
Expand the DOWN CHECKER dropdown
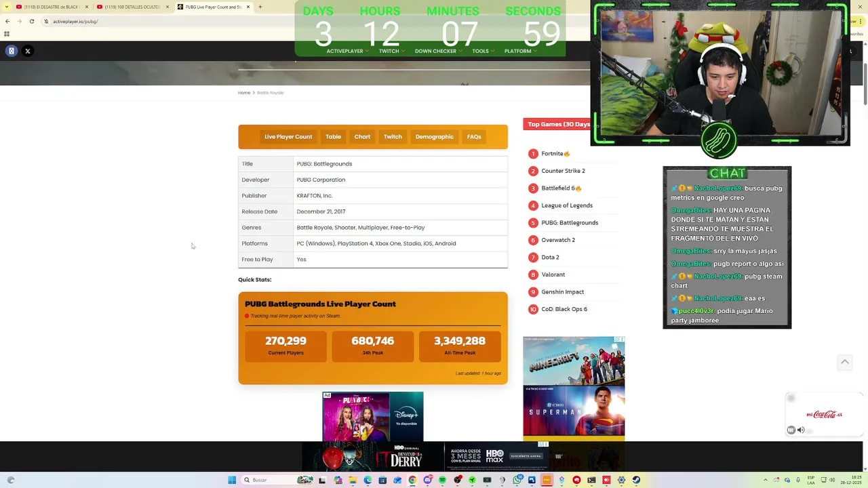[438, 51]
